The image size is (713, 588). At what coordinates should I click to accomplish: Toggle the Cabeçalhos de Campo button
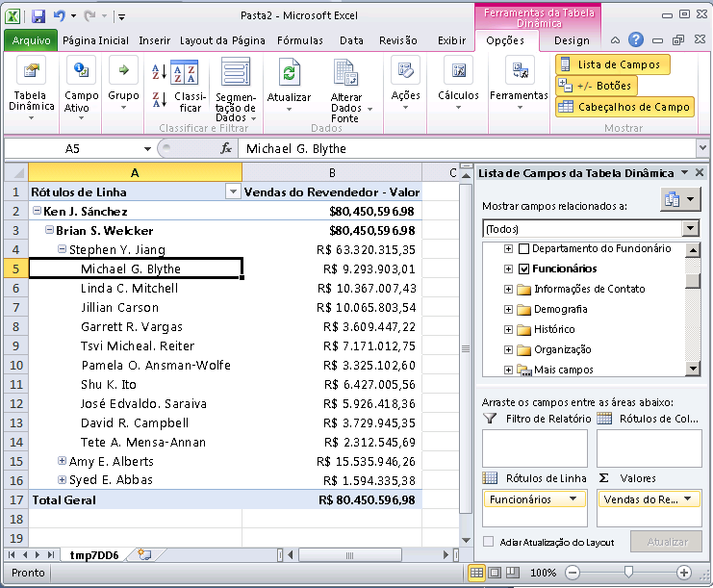point(624,107)
